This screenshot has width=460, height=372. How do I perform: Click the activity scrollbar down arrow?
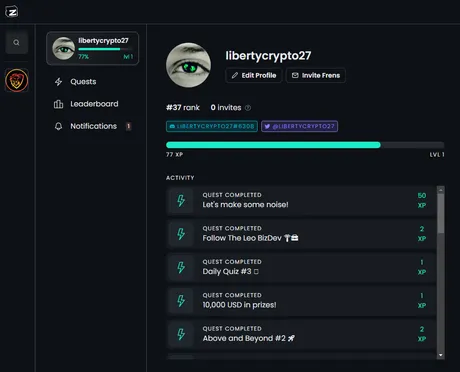[x=441, y=355]
